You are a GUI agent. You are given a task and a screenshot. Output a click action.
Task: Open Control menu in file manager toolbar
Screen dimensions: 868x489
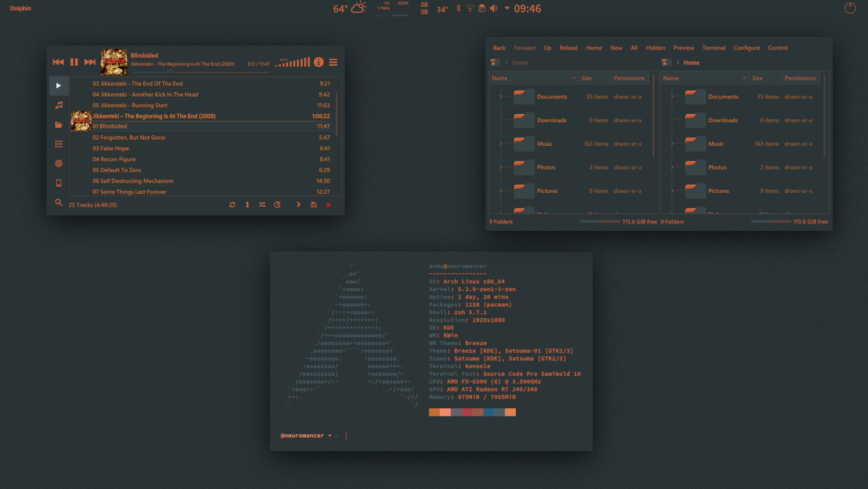coord(778,48)
